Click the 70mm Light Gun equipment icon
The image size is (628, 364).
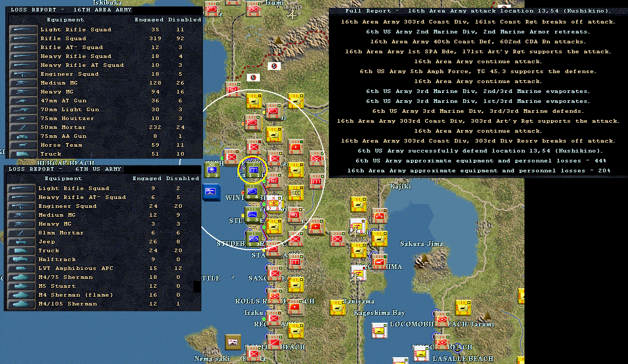[24, 110]
